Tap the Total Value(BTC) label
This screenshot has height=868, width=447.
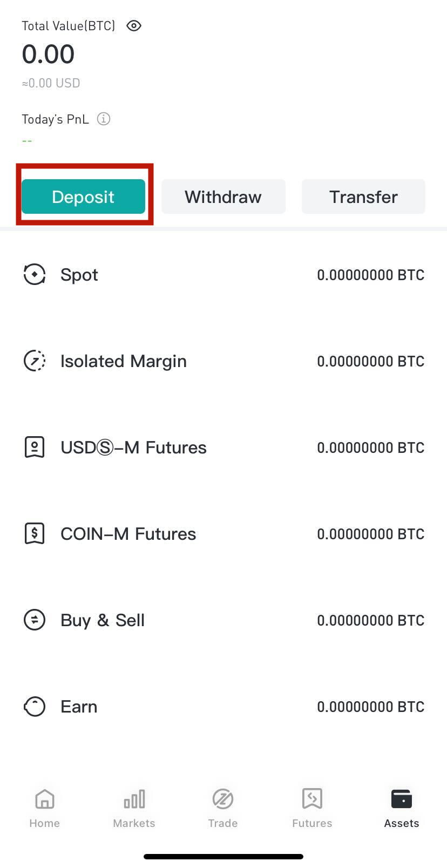(69, 26)
